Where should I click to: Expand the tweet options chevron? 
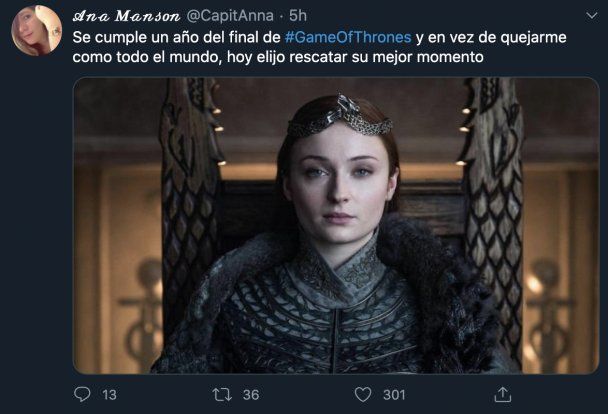(x=591, y=16)
